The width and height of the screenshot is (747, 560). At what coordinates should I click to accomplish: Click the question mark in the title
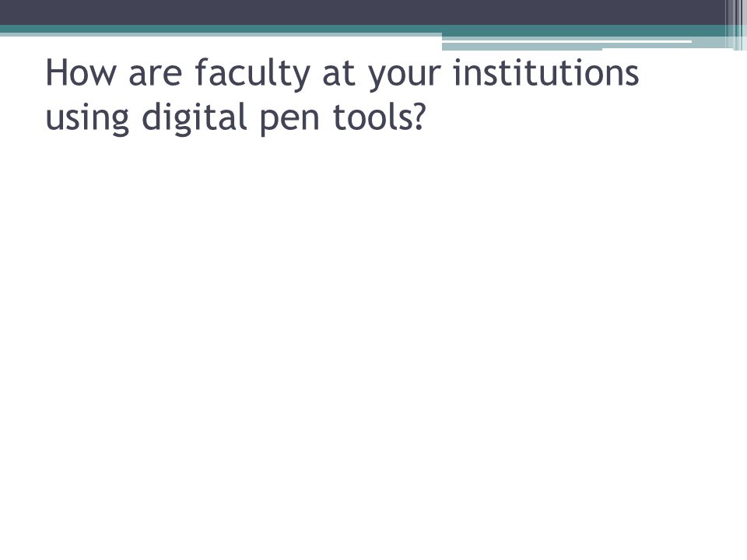tap(419, 117)
